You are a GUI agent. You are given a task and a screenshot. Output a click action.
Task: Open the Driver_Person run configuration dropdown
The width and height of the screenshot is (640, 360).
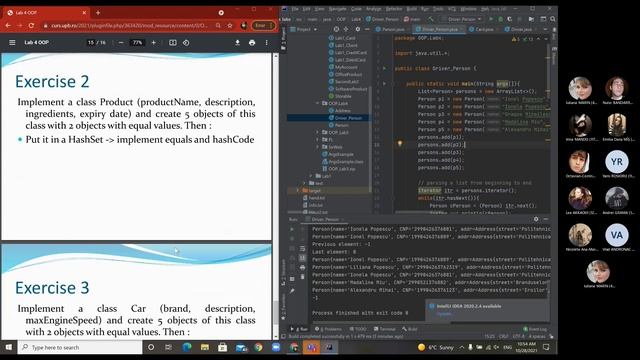click(x=462, y=19)
